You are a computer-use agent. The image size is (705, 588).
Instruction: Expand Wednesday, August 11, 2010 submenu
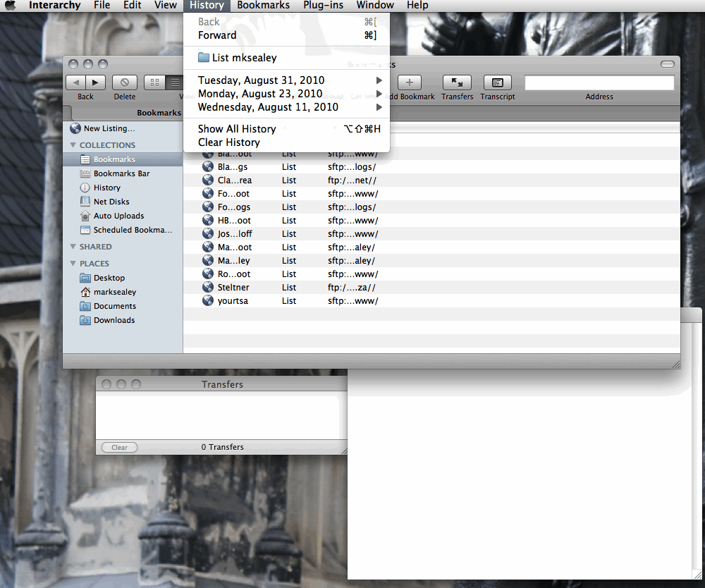coord(286,107)
